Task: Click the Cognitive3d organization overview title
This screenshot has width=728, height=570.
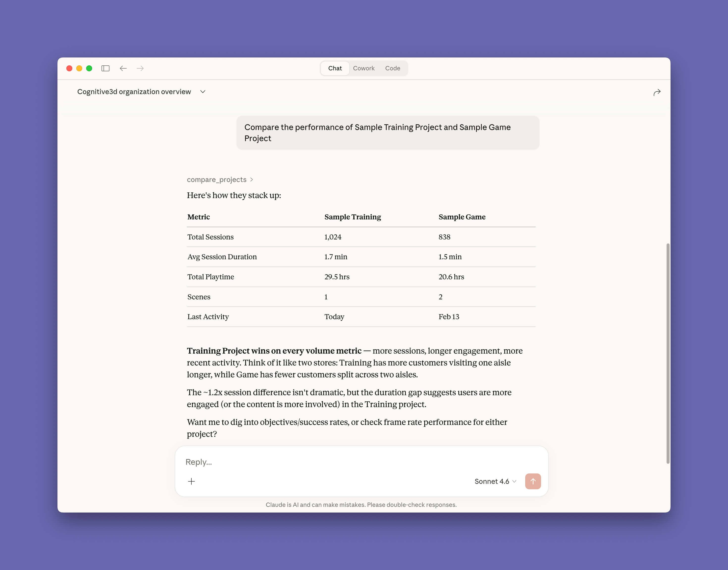Action: (x=134, y=92)
